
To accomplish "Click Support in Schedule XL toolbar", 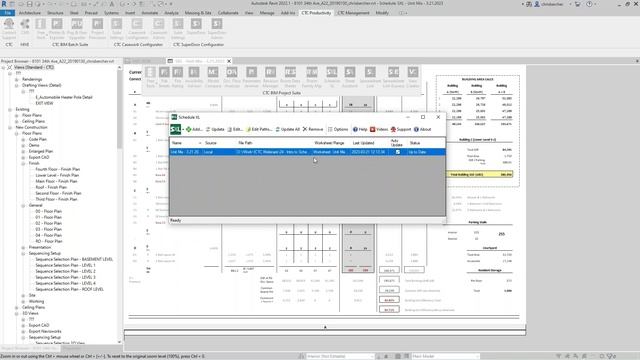I will pos(401,129).
